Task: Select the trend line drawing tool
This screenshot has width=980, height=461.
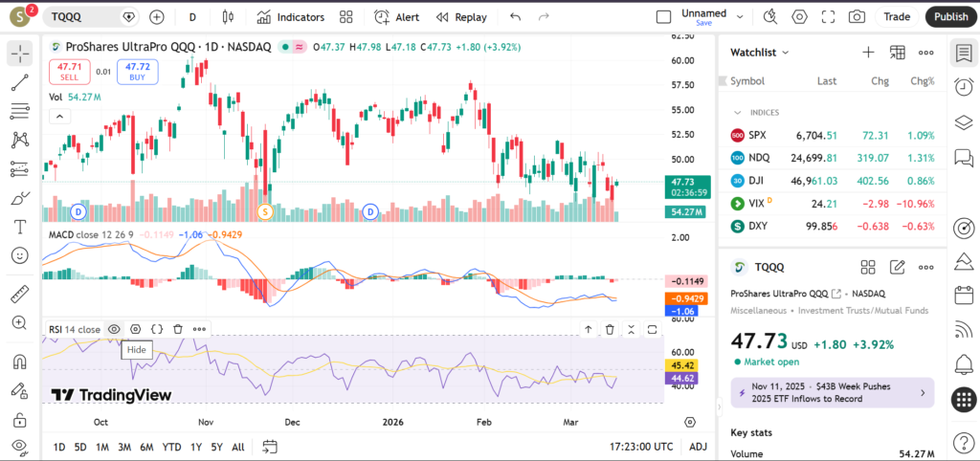Action: click(19, 82)
